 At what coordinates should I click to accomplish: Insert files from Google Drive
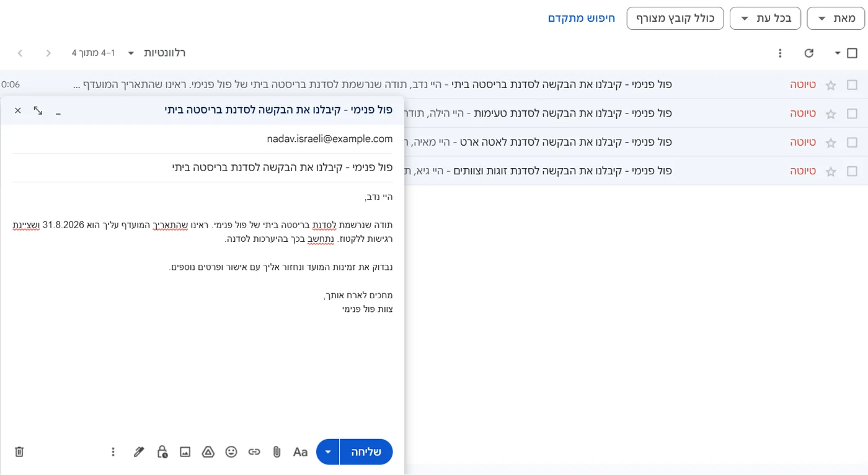point(208,452)
